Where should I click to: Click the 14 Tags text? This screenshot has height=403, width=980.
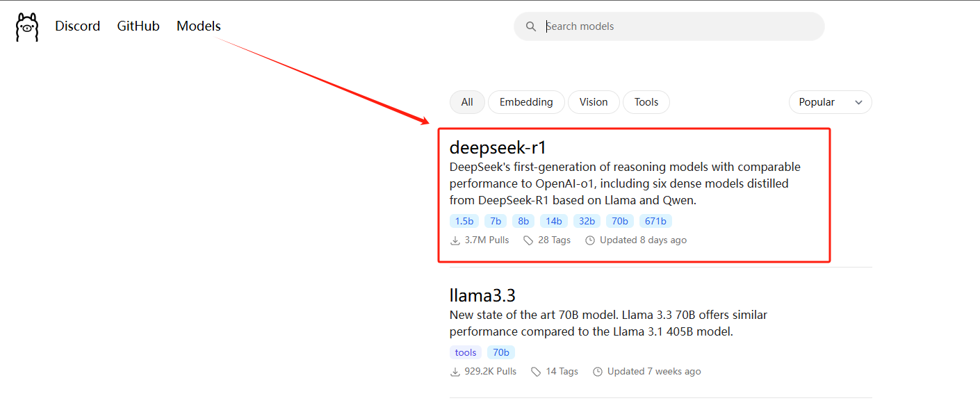pos(562,372)
